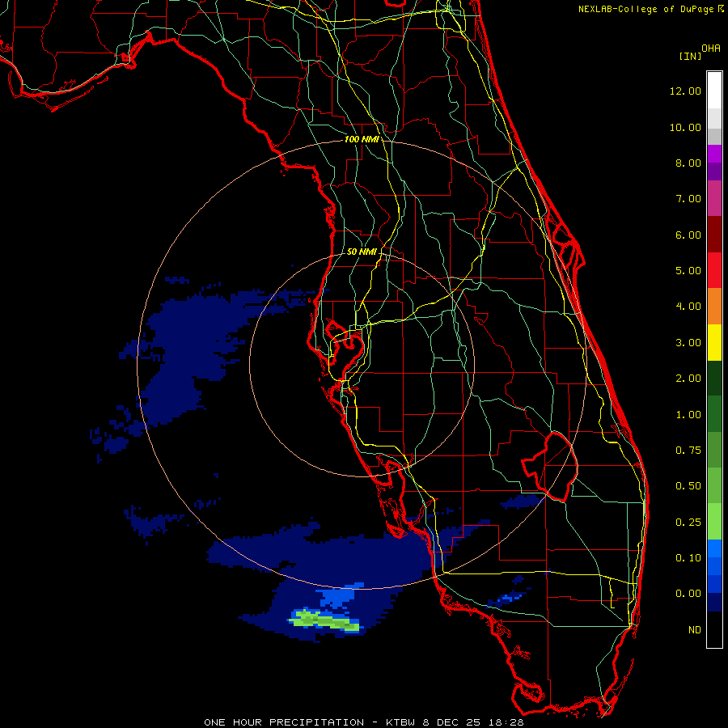This screenshot has width=728, height=728.
Task: Click the One Hour Precipitation KTBW caption
Action: click(363, 722)
